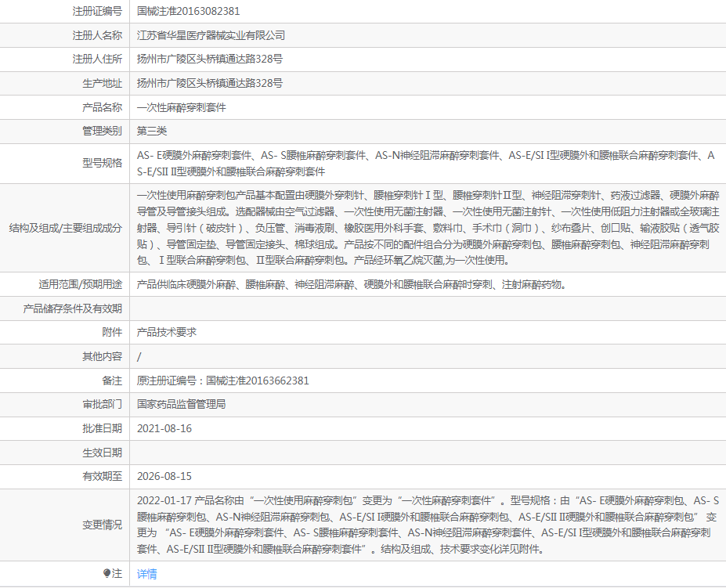Screen dimensions: 726x588
Task: Click the 其他内容 row label
Action: tap(103, 356)
